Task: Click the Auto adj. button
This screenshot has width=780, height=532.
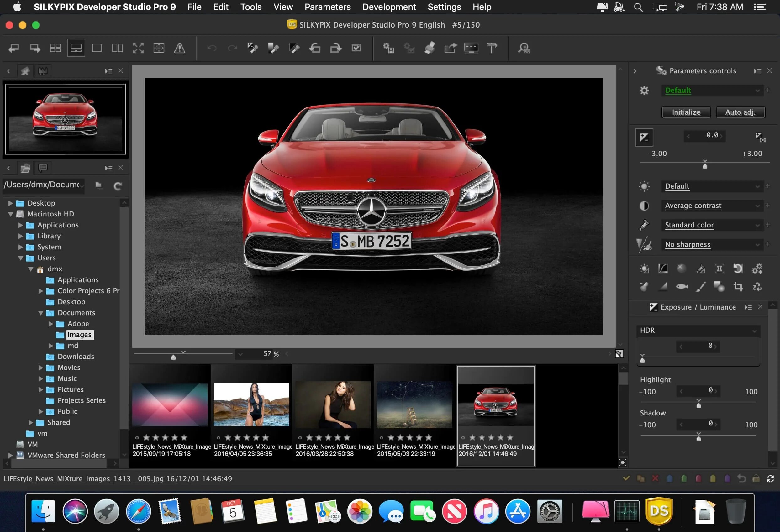Action: click(740, 112)
